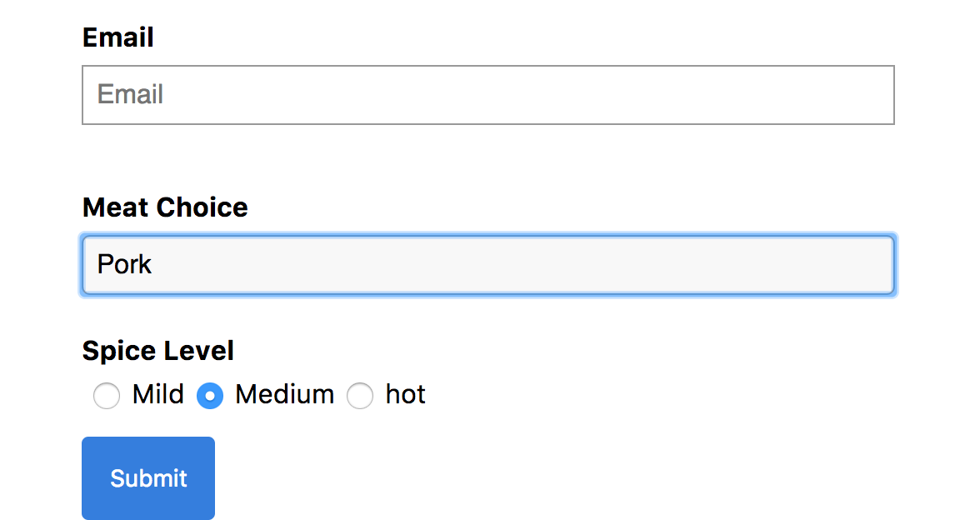Focus the Email input field

[x=488, y=95]
